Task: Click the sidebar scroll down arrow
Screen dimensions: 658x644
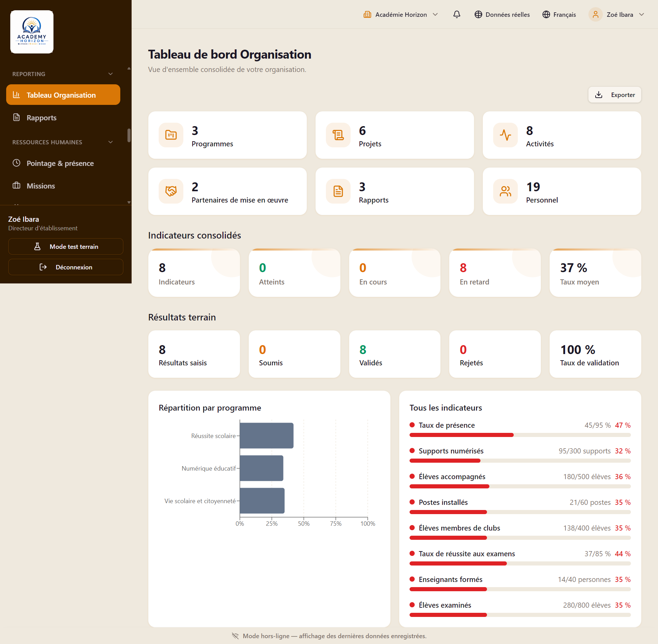Action: pos(129,202)
